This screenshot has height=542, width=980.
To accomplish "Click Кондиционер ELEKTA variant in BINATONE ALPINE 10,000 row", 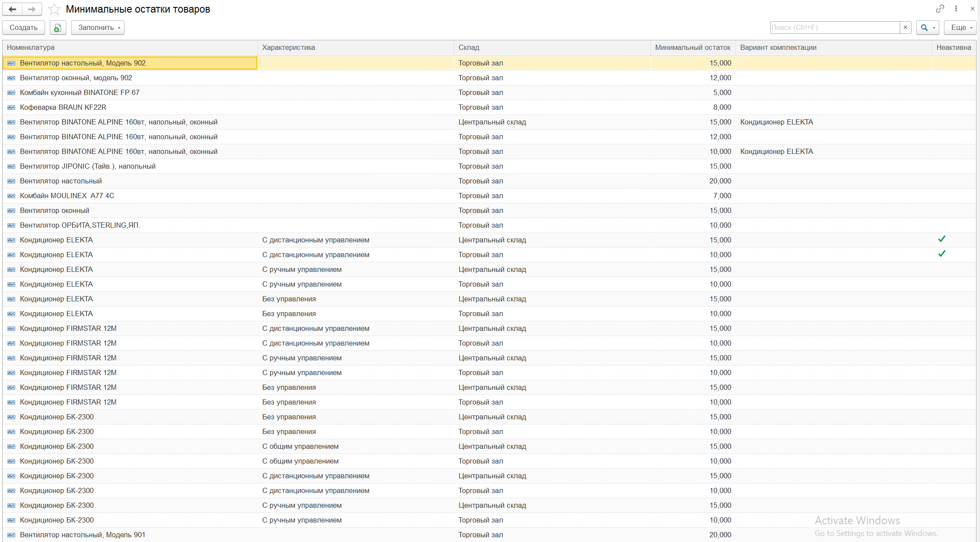I will tap(777, 152).
